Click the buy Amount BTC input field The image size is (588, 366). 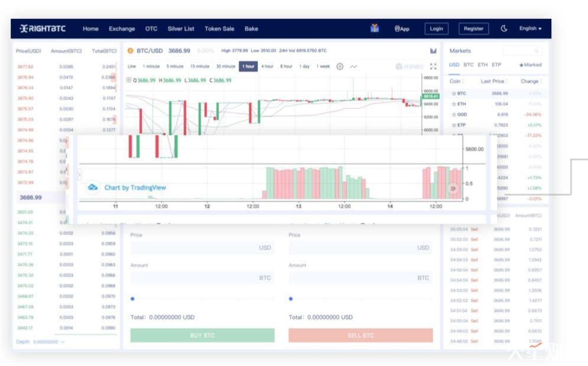coord(202,278)
